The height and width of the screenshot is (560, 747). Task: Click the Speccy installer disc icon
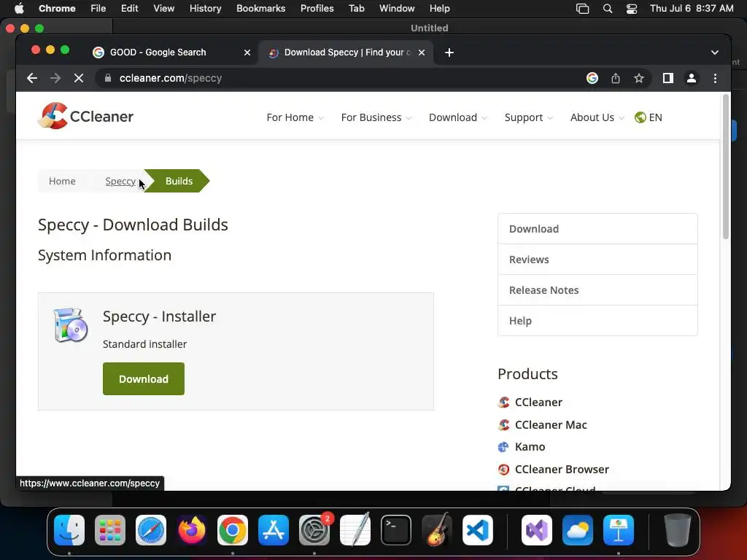click(x=71, y=325)
